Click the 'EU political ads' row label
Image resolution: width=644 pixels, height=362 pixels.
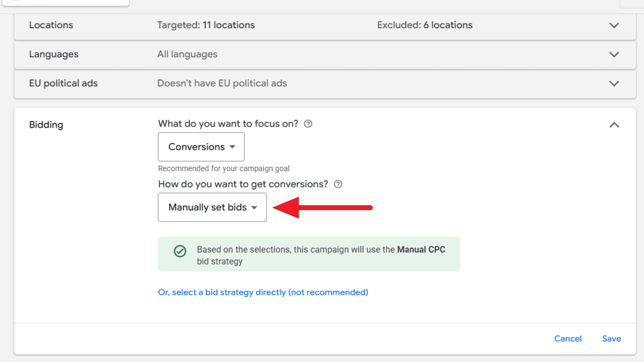[63, 83]
